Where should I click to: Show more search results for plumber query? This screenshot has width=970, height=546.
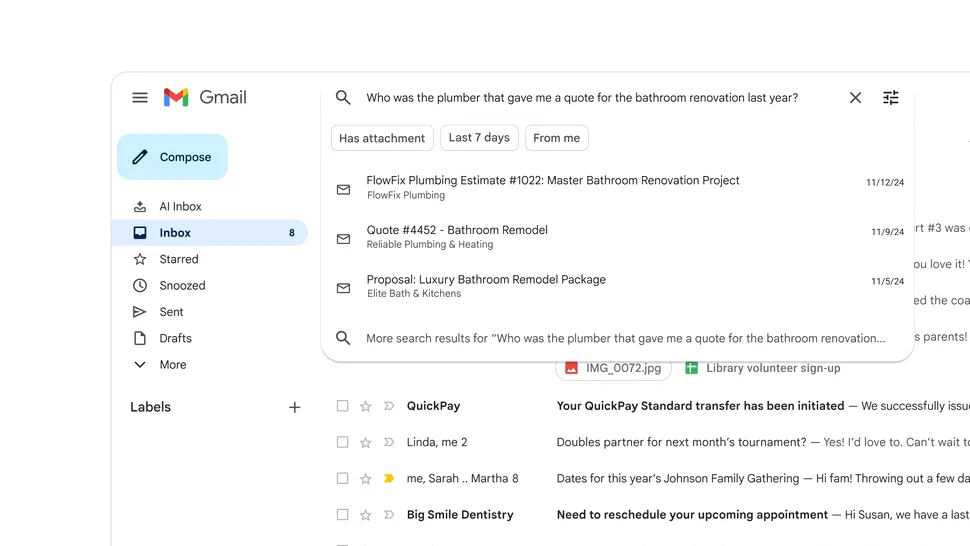[617, 338]
